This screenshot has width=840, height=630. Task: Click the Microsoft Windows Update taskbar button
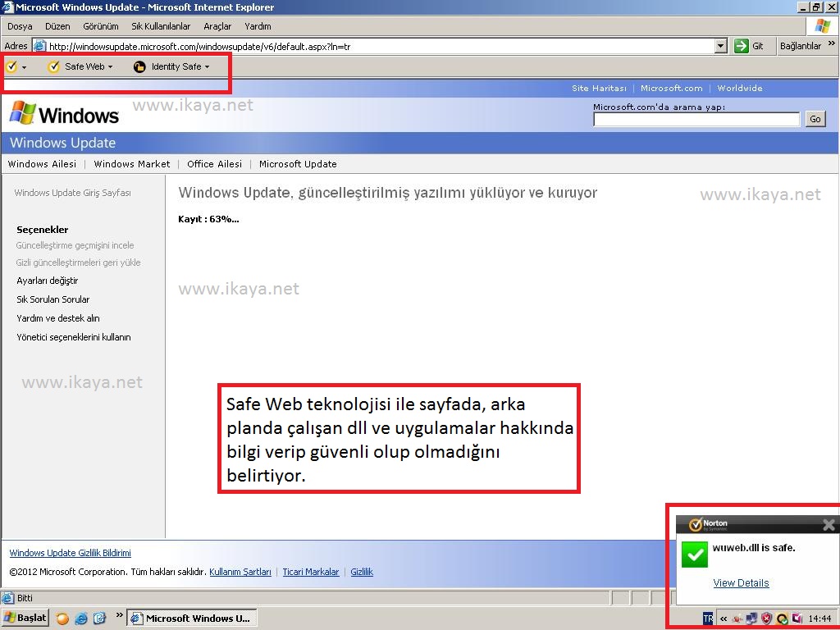coord(192,619)
